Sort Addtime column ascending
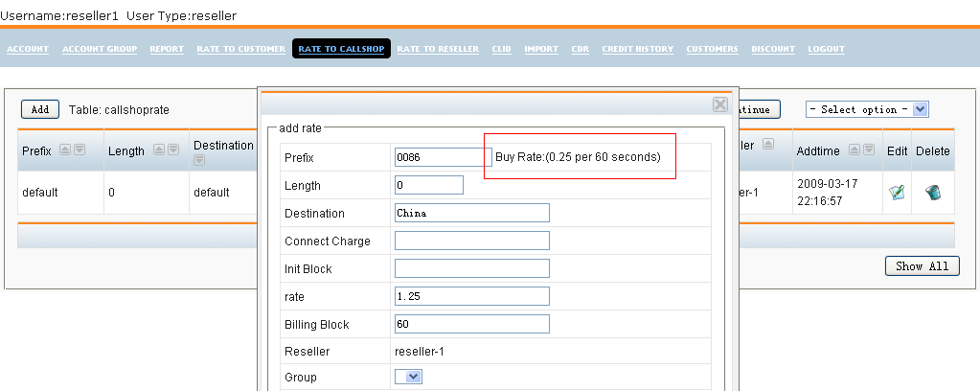Viewport: 980px width, 391px height. point(854,150)
